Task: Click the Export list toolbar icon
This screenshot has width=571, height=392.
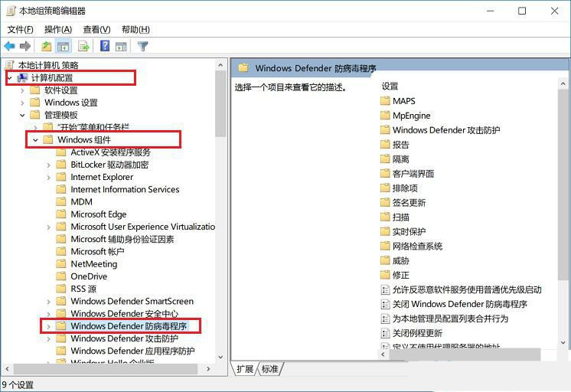Action: click(x=83, y=46)
